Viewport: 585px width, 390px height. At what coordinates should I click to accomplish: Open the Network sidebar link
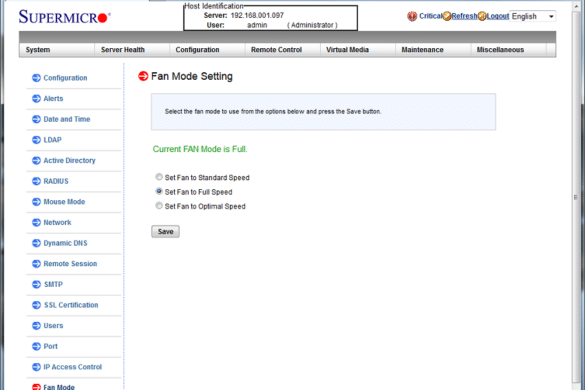click(x=57, y=222)
